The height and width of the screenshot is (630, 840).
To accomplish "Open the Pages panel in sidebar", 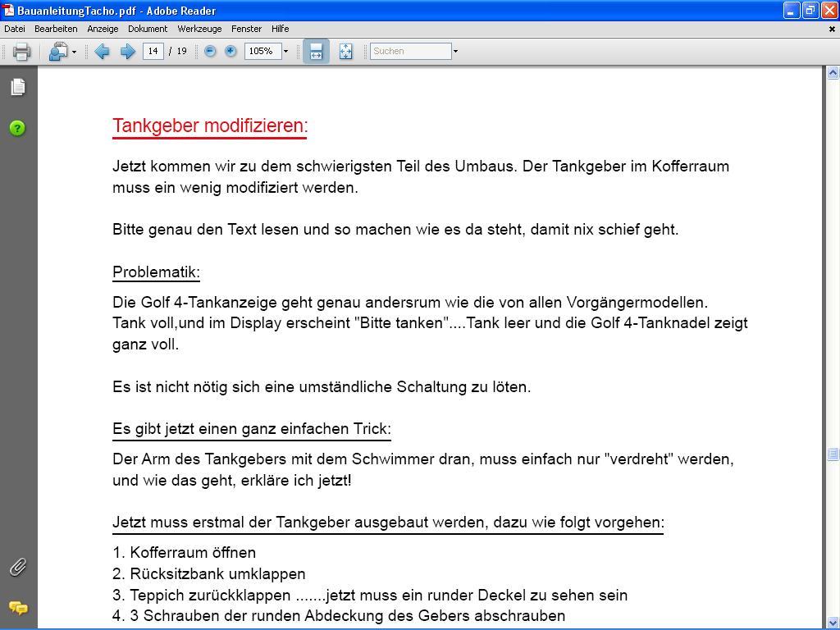I will [17, 87].
